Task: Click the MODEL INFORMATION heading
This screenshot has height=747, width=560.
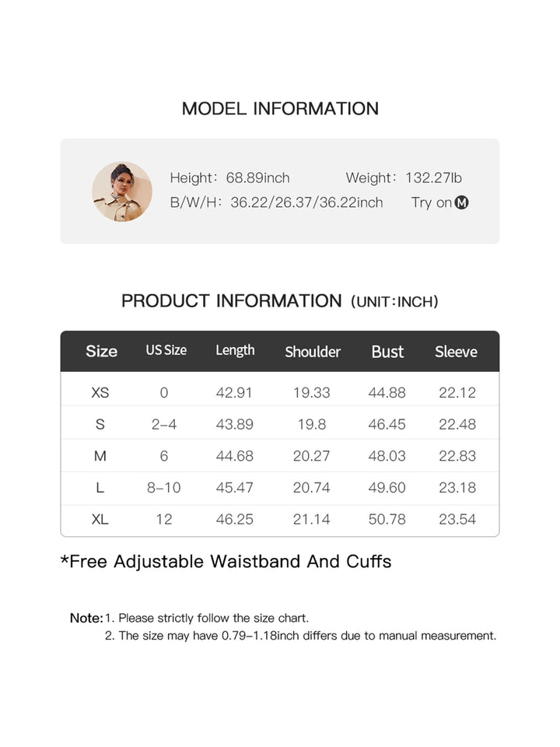Action: pyautogui.click(x=280, y=109)
